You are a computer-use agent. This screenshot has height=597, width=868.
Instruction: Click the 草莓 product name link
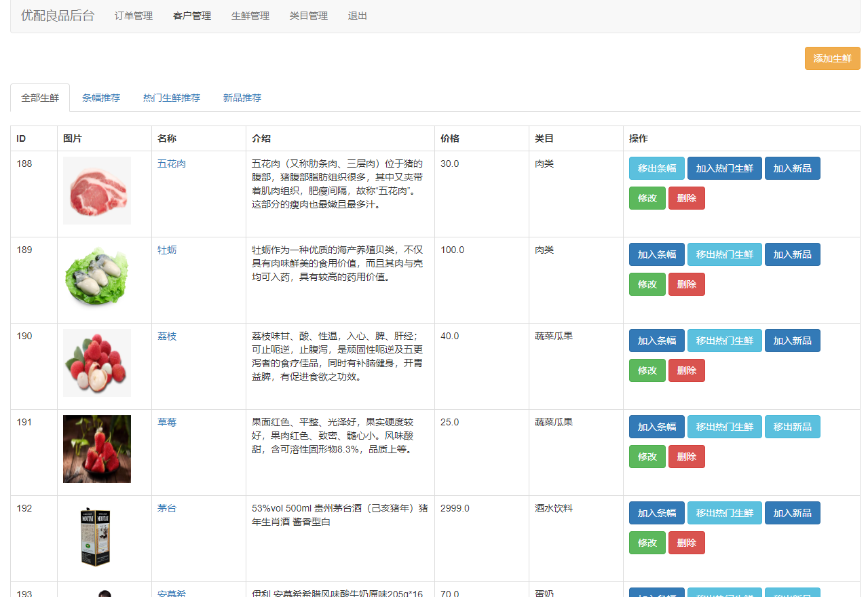[x=167, y=421]
